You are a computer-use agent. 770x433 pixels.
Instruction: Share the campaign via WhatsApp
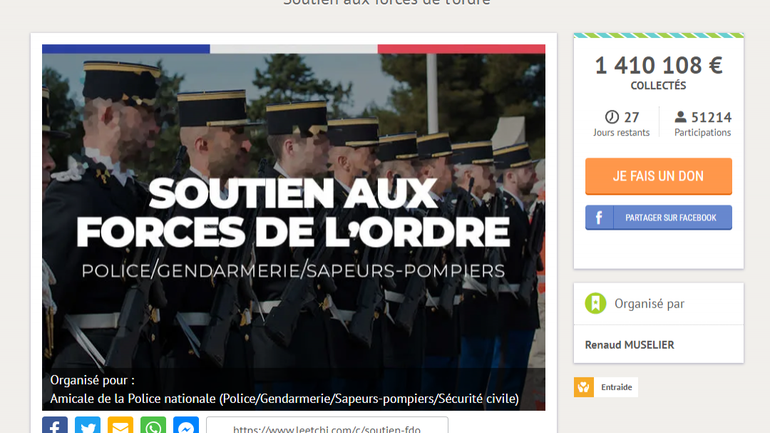pos(153,426)
